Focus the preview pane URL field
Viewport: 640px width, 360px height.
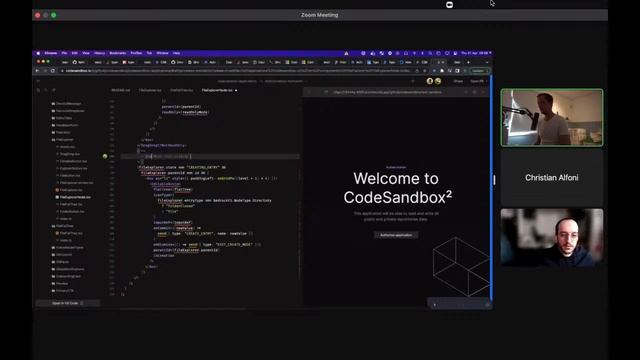(388, 92)
